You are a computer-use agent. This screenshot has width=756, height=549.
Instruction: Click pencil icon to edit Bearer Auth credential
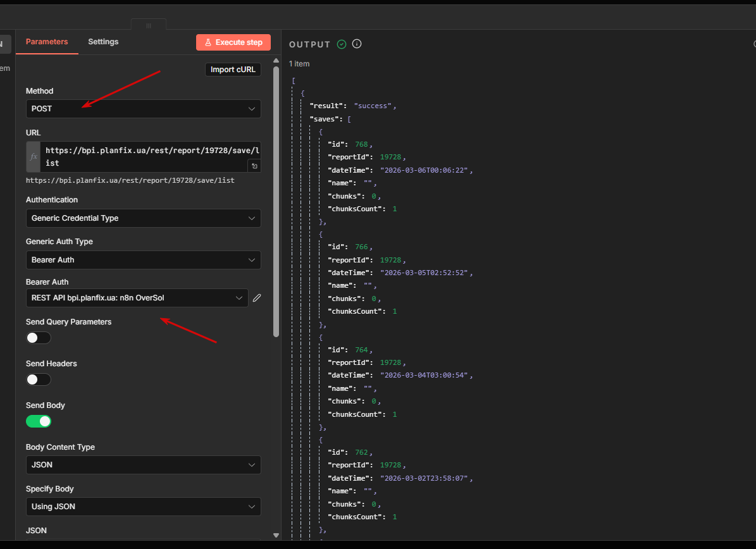pyautogui.click(x=257, y=298)
